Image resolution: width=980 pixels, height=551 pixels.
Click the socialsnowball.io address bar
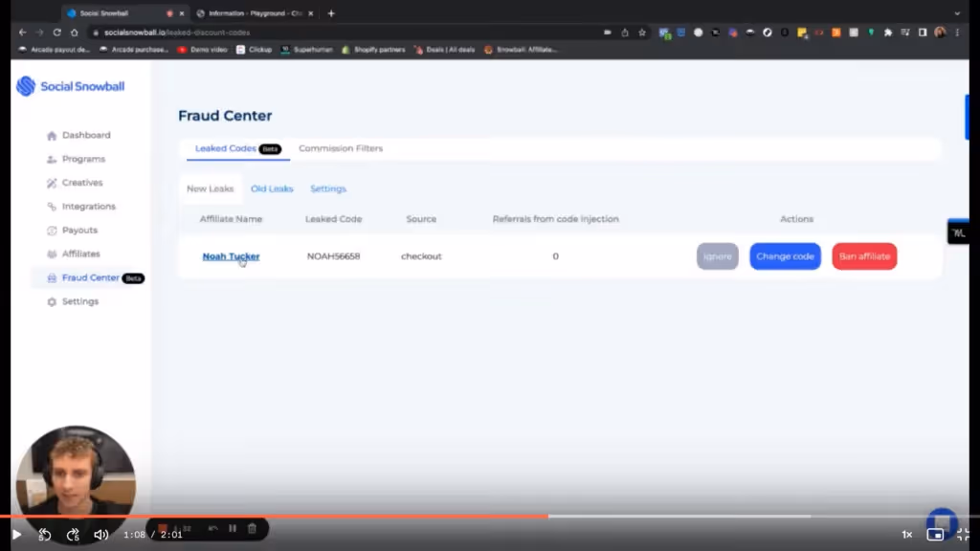(x=344, y=33)
